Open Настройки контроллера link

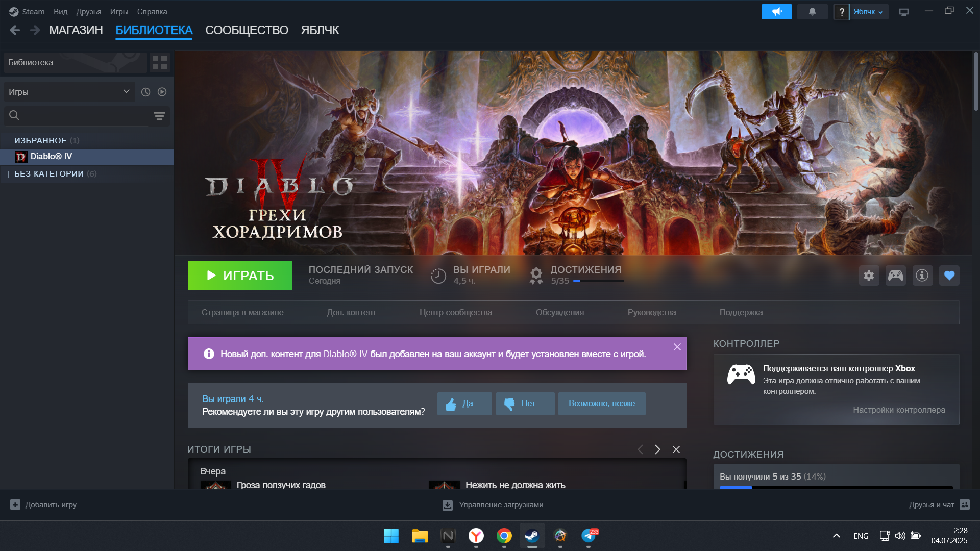[899, 410]
